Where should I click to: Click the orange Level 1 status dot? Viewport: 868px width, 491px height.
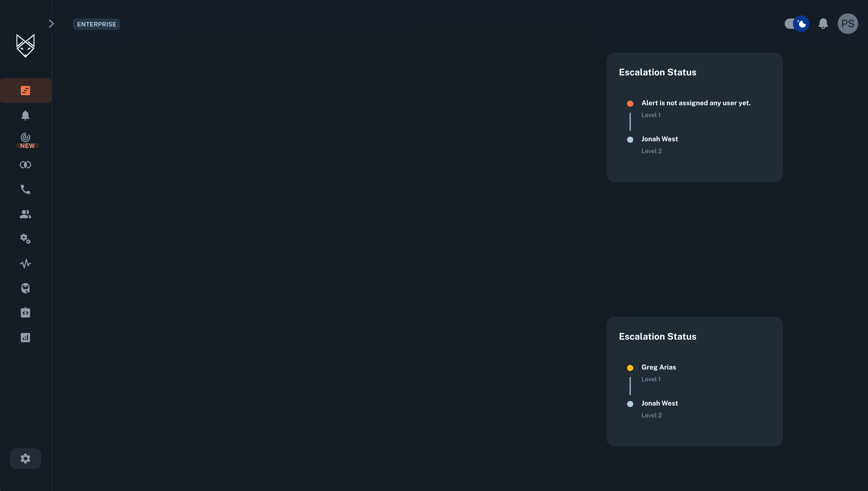630,103
